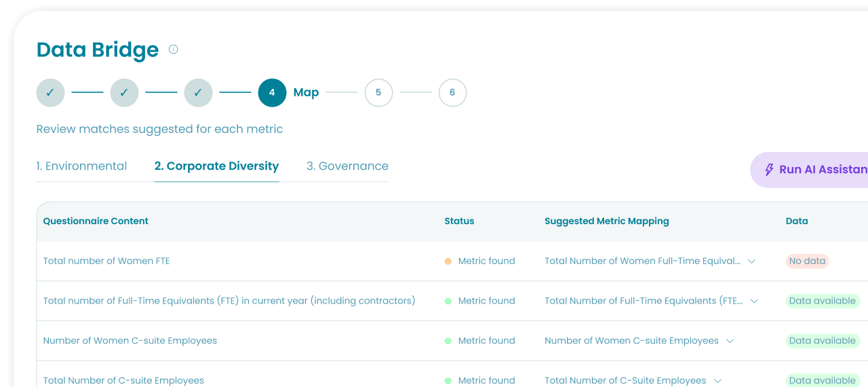Click Data available badge for Women C-suite row

[823, 341]
